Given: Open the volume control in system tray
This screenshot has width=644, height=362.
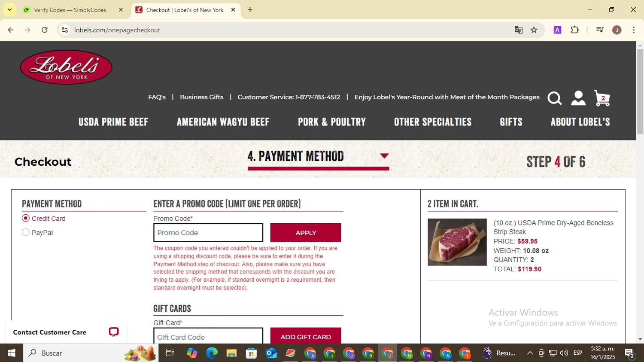Looking at the screenshot, I should (x=564, y=353).
